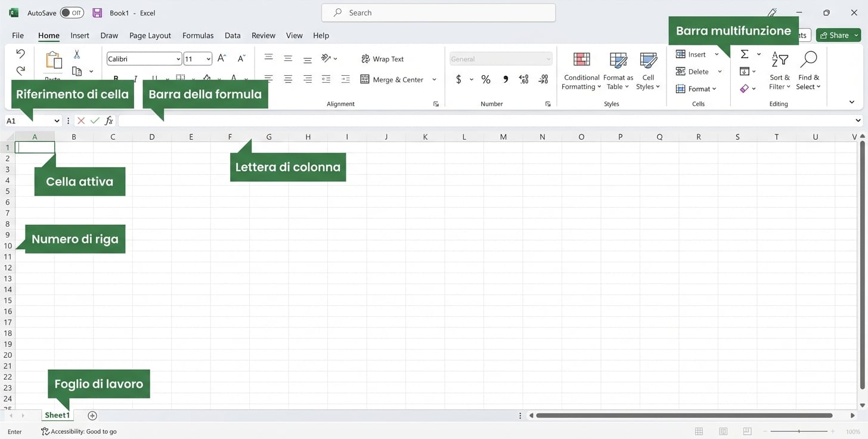Click the Increase Decimal icon
Screen dimensions: 868x439
524,79
